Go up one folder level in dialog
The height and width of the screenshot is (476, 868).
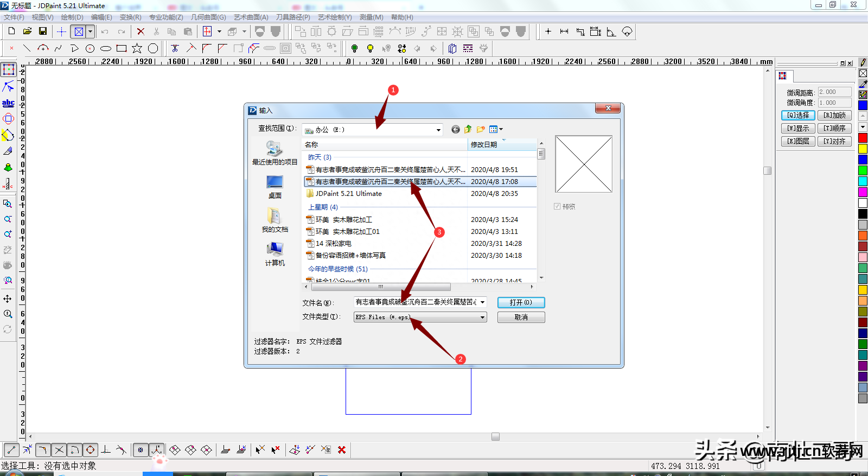click(x=468, y=129)
